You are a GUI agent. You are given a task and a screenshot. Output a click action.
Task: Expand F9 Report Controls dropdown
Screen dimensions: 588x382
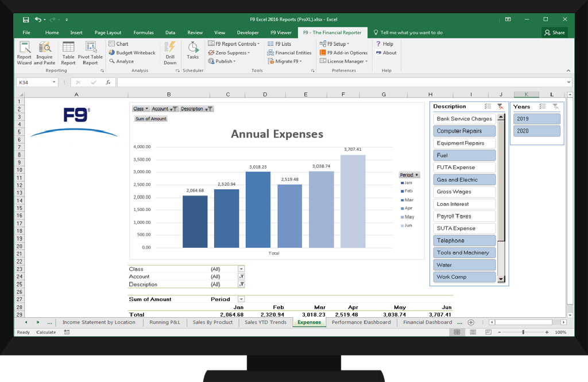234,44
